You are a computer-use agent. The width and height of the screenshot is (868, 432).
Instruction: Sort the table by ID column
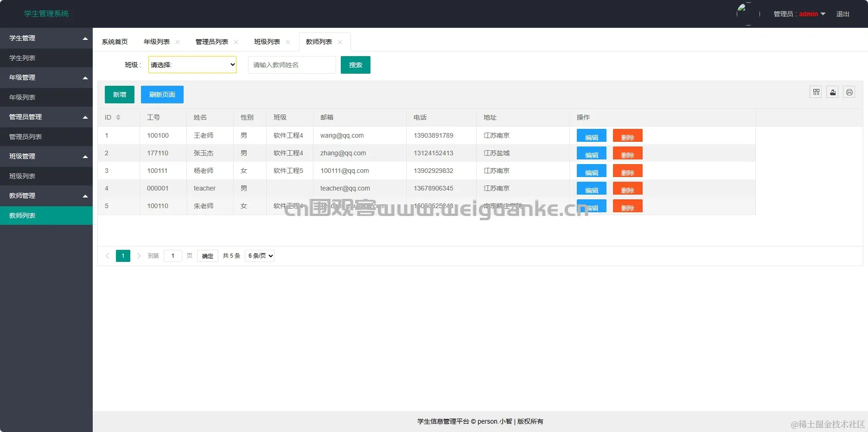(x=118, y=117)
